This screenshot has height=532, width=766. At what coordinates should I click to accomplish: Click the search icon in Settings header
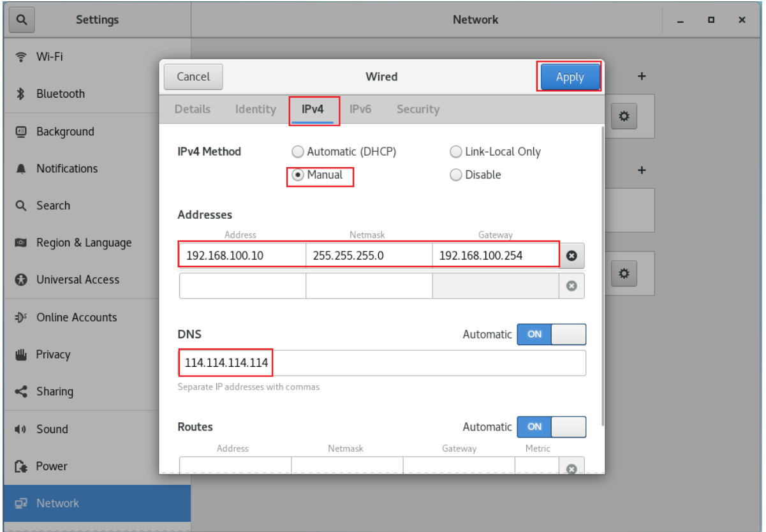pos(22,19)
